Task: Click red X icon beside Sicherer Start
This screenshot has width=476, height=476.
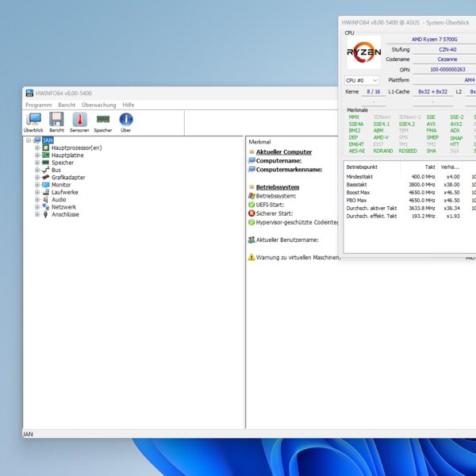Action: (251, 213)
